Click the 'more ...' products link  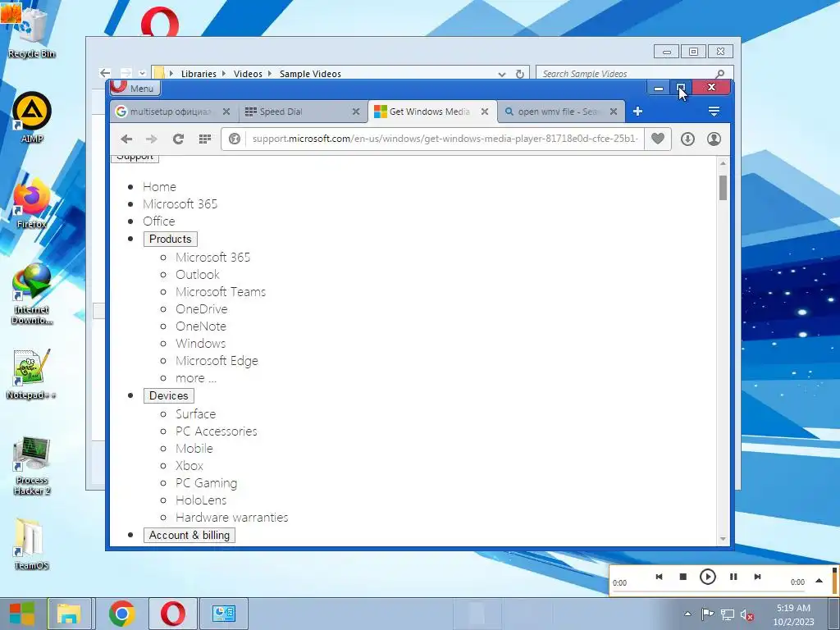196,377
